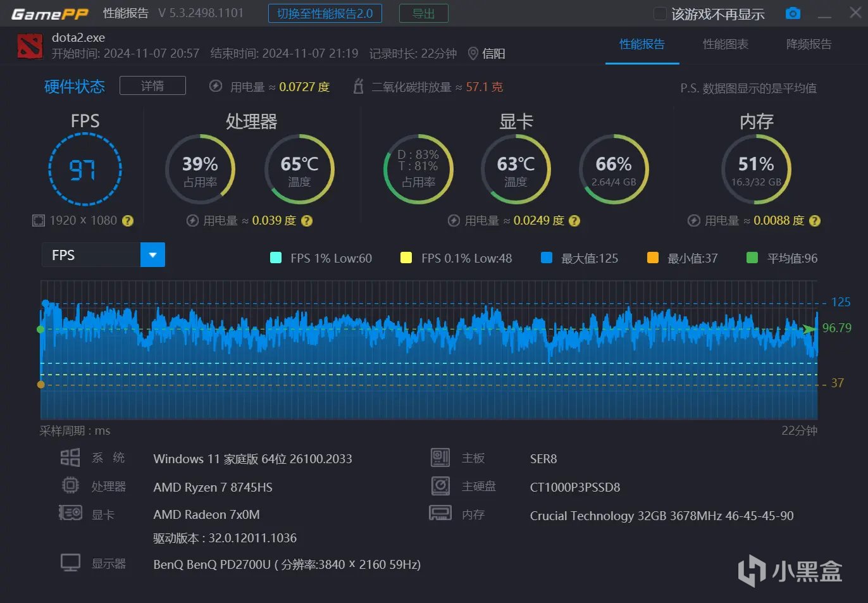The width and height of the screenshot is (868, 603).
Task: Click the GPU memory 66% gauge
Action: pyautogui.click(x=614, y=169)
